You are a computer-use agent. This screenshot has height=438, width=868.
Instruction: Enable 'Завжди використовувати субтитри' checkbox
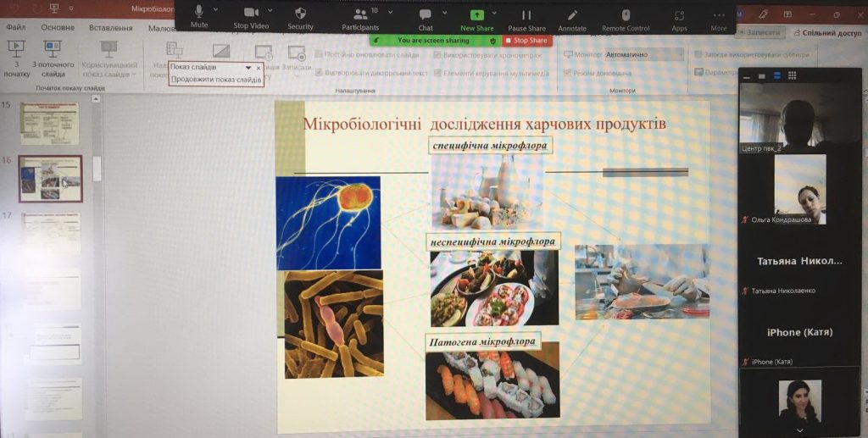[698, 54]
